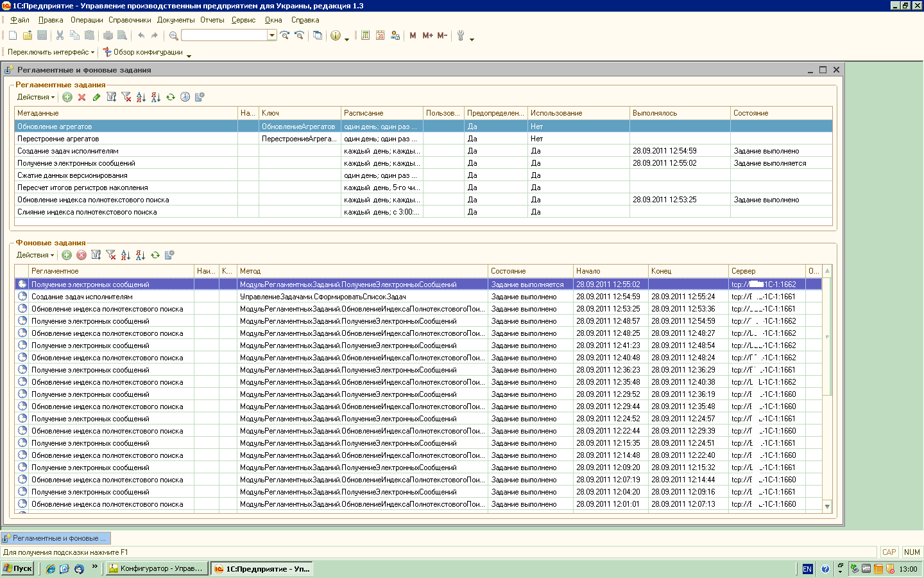Clear filter in scheduled jobs toolbar
Screen dimensions: 924x578
pyautogui.click(x=126, y=97)
